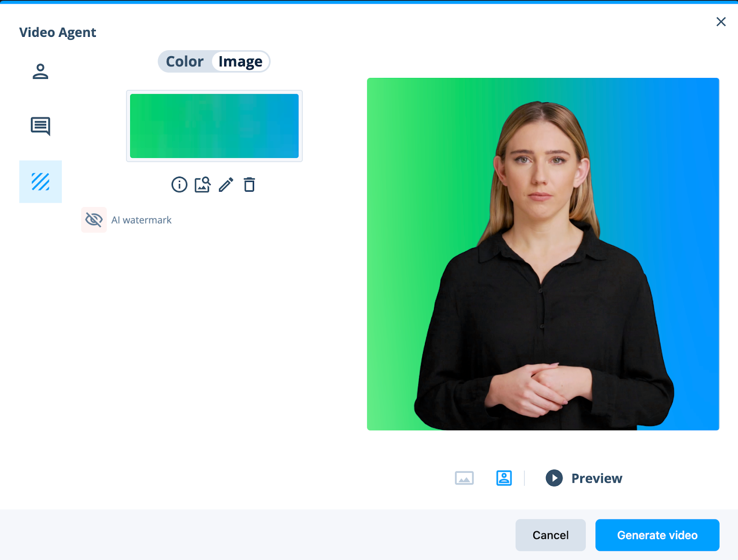Toggle the AI watermark eye icon
The width and height of the screenshot is (738, 560).
tap(94, 220)
